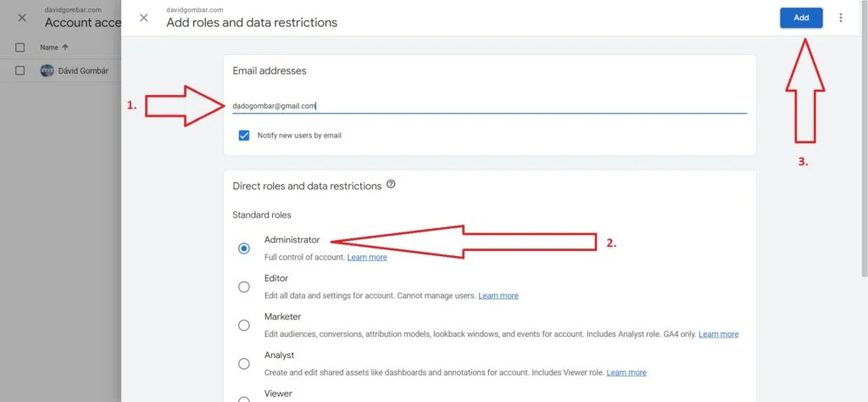
Task: Close the Account access management window behind
Action: pos(22,18)
